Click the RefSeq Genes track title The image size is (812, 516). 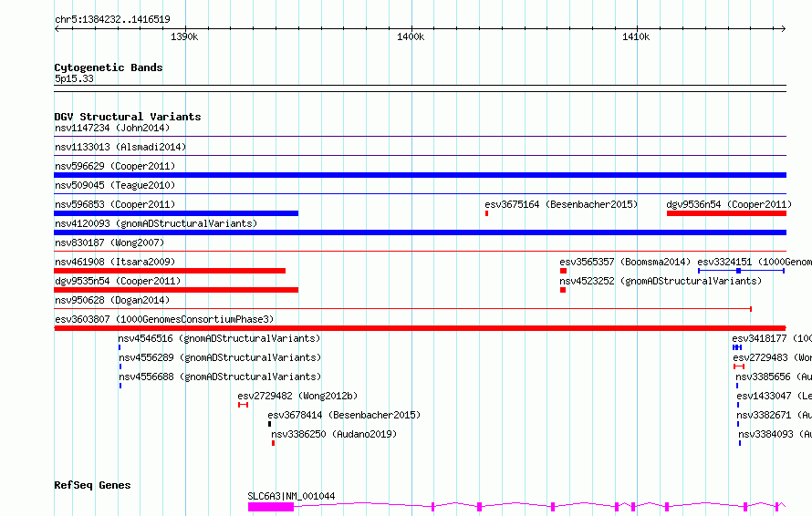click(x=92, y=486)
